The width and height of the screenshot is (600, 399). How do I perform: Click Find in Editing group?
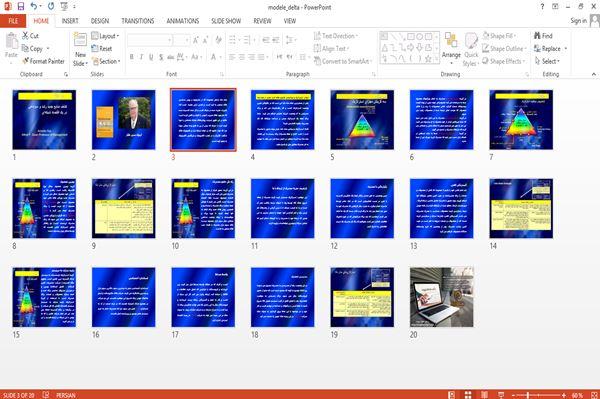(543, 36)
